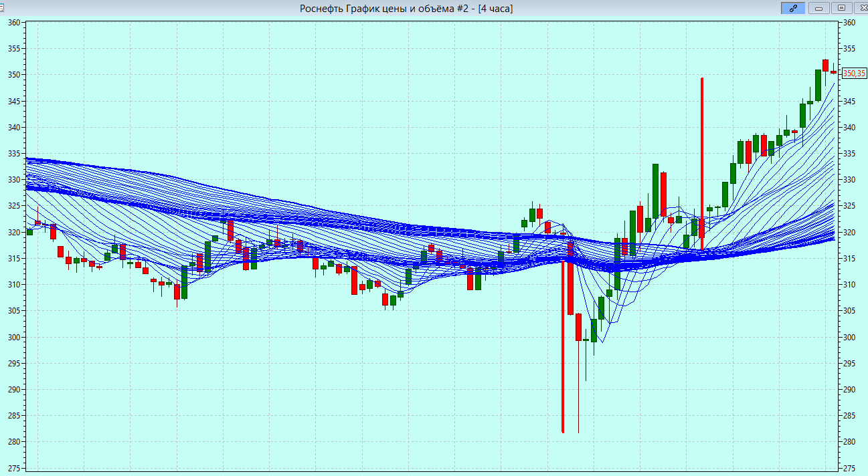Select the tall green candle topping at 333
The image size is (868, 476).
coord(655,191)
